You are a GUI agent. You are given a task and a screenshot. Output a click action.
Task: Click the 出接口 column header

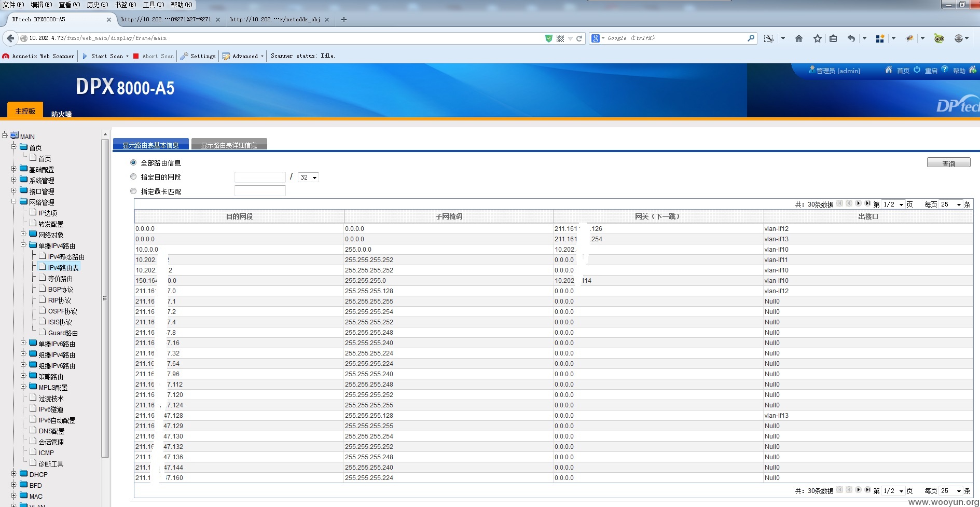868,216
